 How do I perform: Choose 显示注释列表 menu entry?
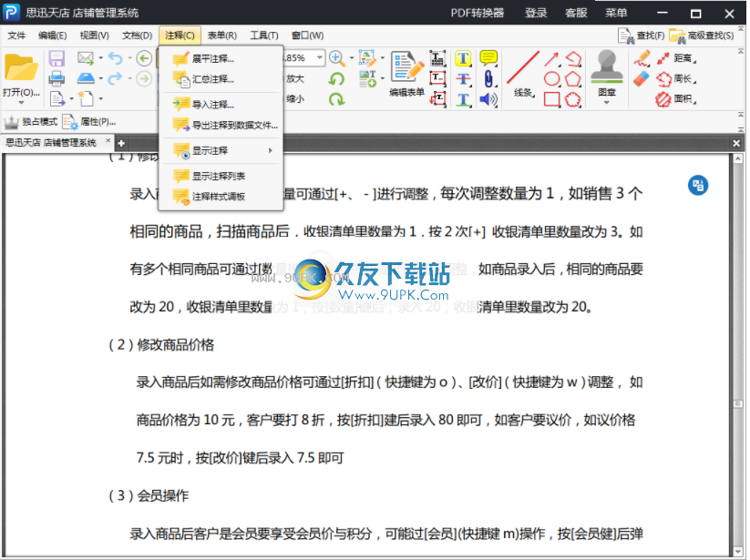coord(221,176)
